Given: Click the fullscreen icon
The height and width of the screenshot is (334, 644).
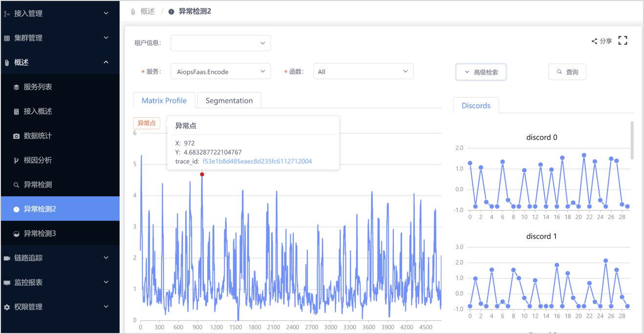Looking at the screenshot, I should point(623,41).
